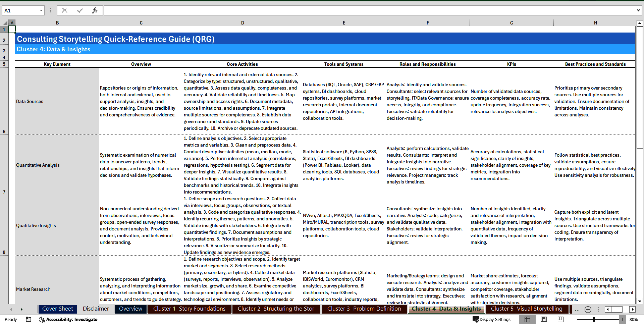Click the ellipsis to show more sheet tabs
This screenshot has width=644, height=324.
click(x=577, y=309)
